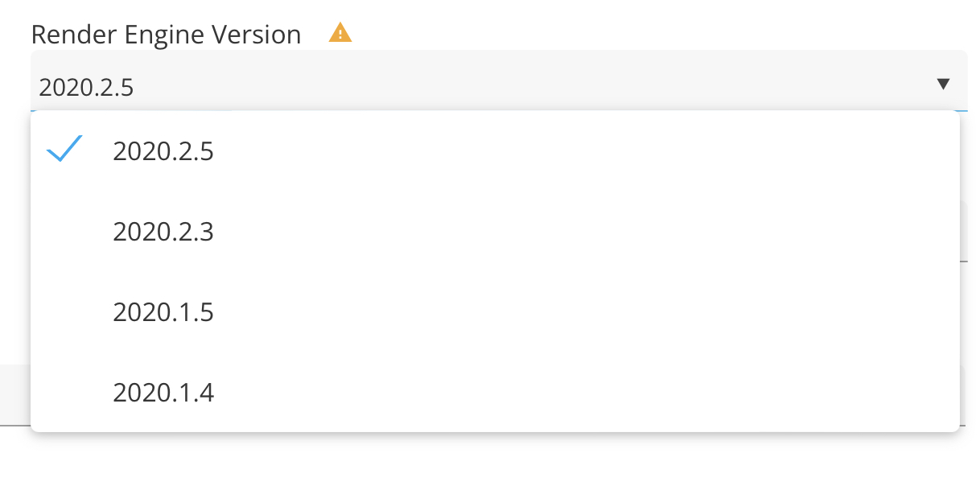Select version 2020.2.3 from the list
Viewport: 980px width, 482px height.
point(163,232)
